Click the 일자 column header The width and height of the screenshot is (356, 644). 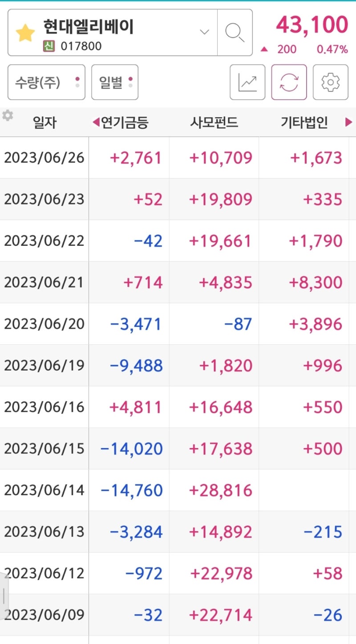[x=44, y=122]
